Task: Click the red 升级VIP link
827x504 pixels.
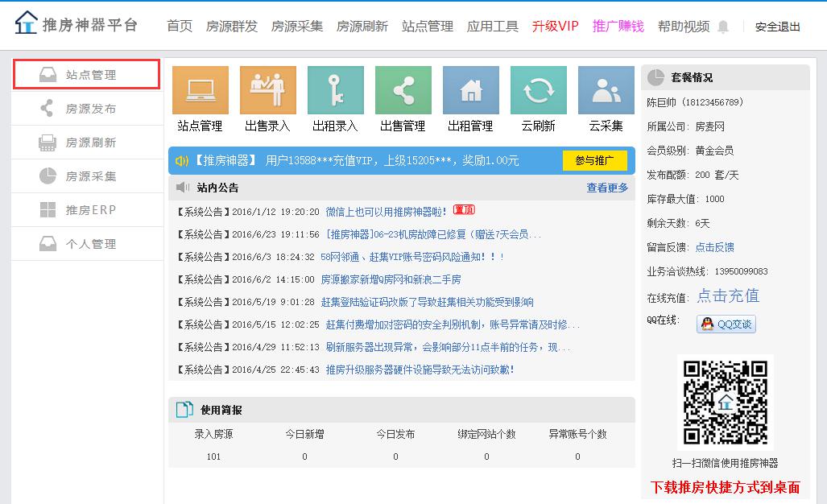Action: (x=556, y=27)
